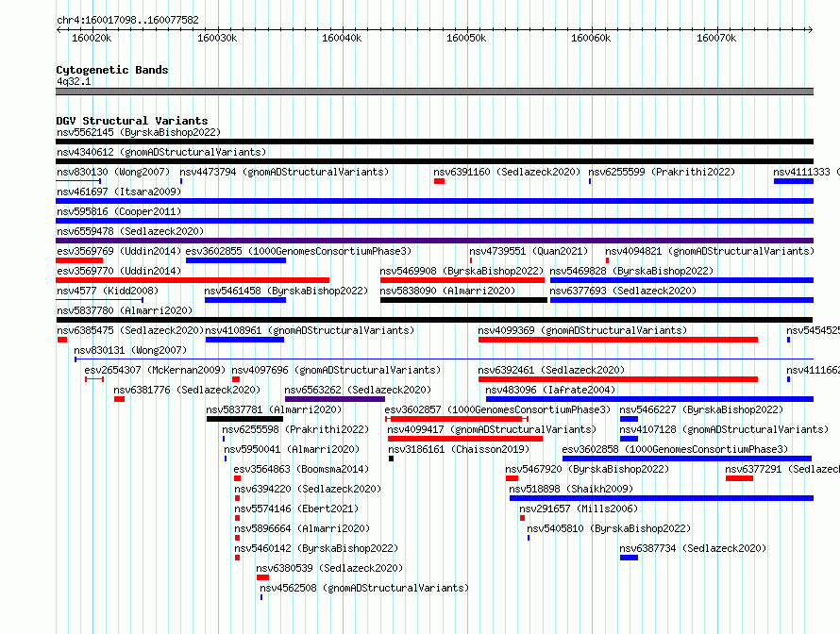Click nsv4739551 (Quan2021) label
The image size is (840, 634).
[x=529, y=251]
